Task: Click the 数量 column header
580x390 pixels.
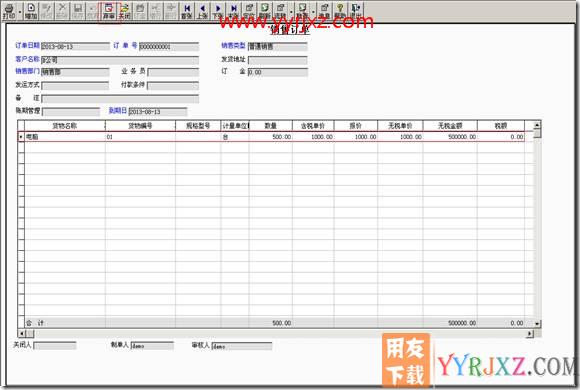Action: pos(271,126)
